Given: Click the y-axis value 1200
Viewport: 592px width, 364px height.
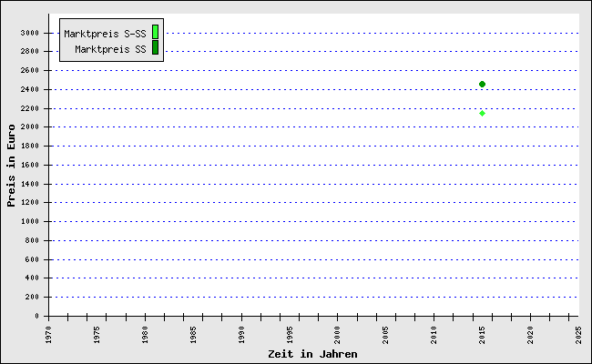Looking at the screenshot, I should [30, 203].
